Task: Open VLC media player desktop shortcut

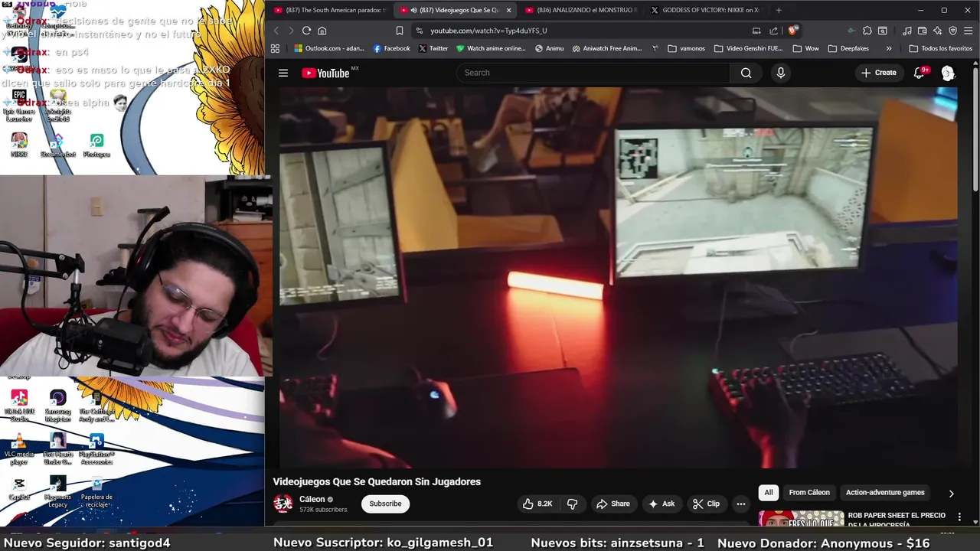Action: pyautogui.click(x=19, y=449)
